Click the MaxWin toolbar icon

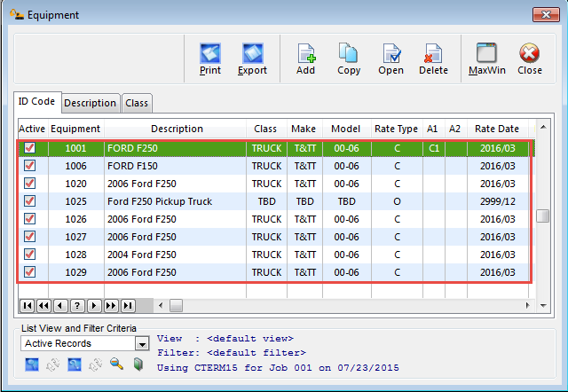(487, 59)
